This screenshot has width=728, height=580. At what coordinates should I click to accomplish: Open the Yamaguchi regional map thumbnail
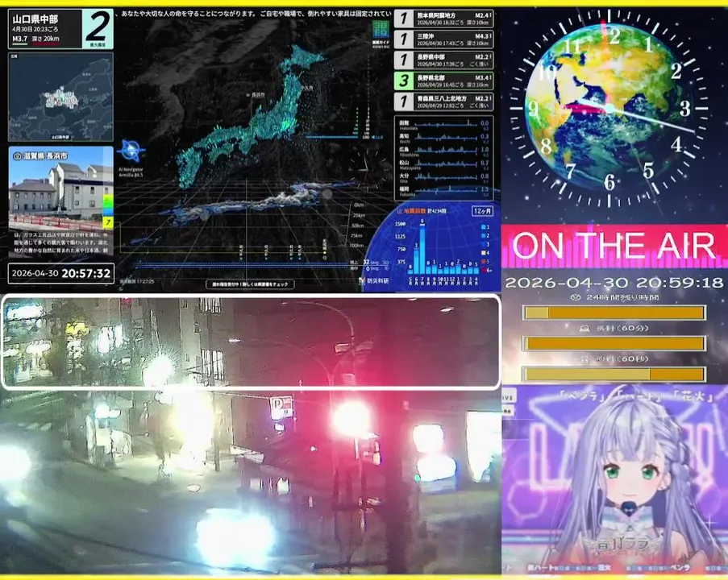click(60, 97)
